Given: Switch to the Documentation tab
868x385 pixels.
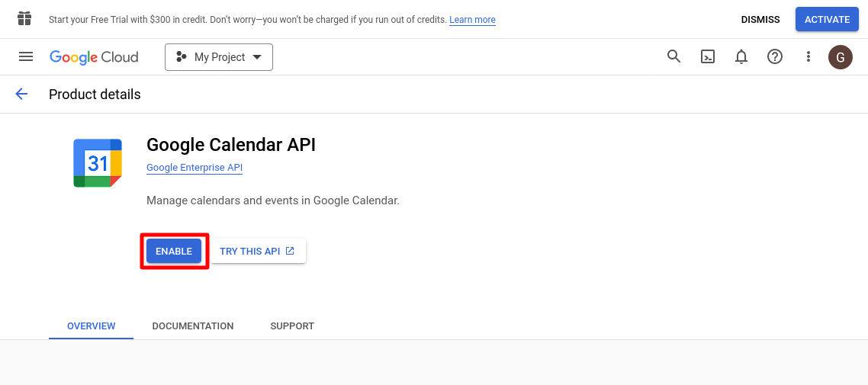Looking at the screenshot, I should point(193,326).
